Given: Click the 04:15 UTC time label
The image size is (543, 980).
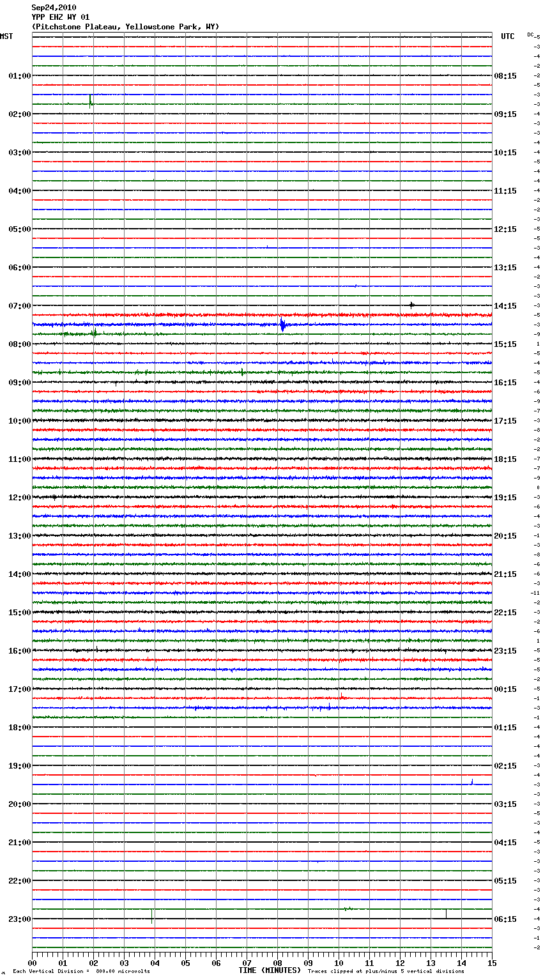Looking at the screenshot, I should click(x=505, y=843).
